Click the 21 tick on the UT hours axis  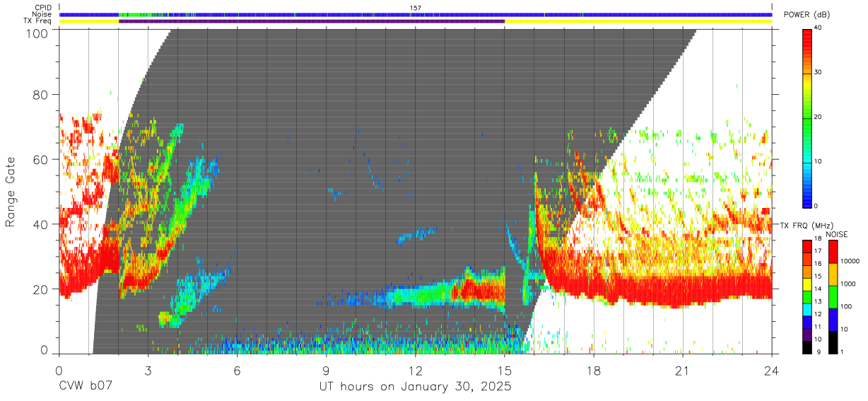point(683,369)
